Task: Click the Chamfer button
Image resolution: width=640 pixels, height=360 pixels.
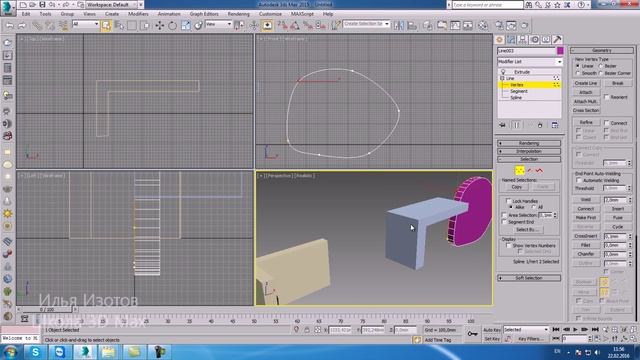Action: coord(586,254)
